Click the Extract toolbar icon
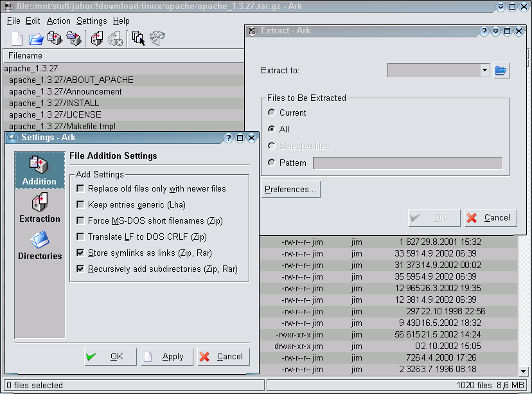The height and width of the screenshot is (394, 532). tap(96, 39)
